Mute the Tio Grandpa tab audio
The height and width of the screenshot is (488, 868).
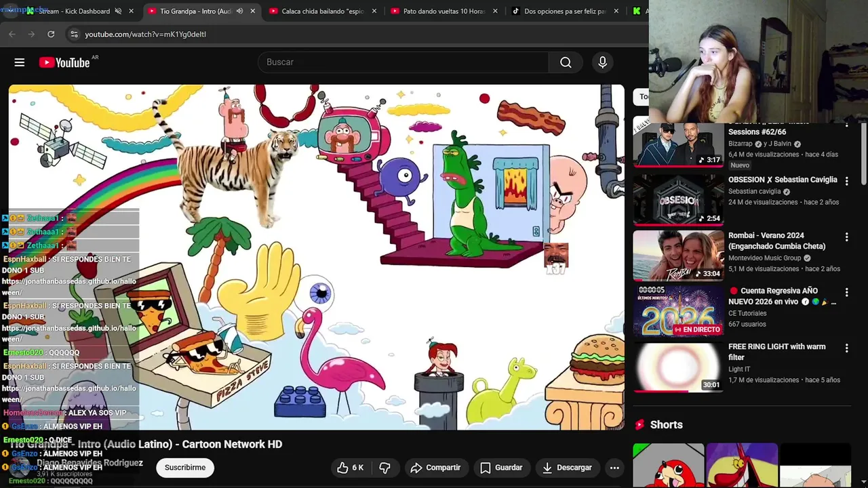239,11
